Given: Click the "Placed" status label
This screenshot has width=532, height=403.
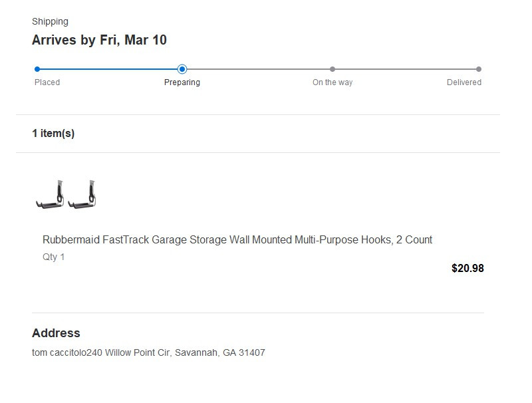Looking at the screenshot, I should point(47,82).
